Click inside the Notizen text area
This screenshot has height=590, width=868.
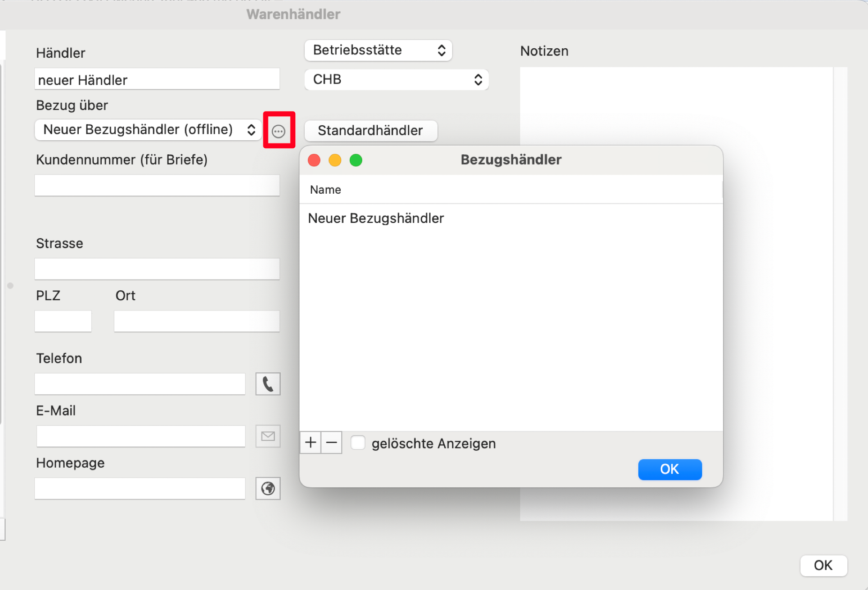click(x=676, y=294)
